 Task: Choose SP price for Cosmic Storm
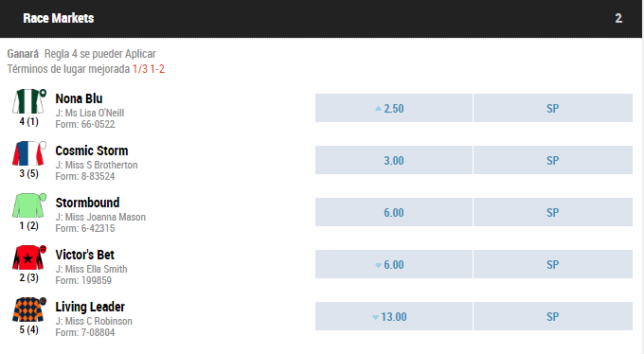pos(553,160)
